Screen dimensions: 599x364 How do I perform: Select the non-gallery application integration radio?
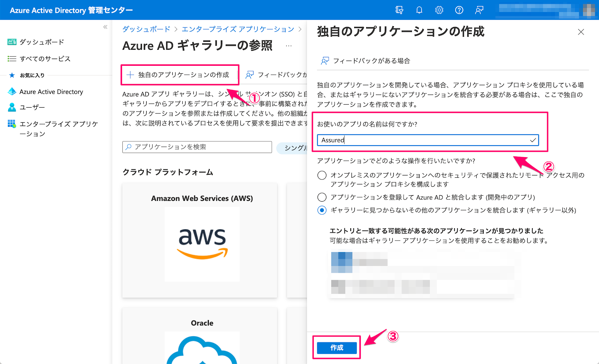[322, 210]
